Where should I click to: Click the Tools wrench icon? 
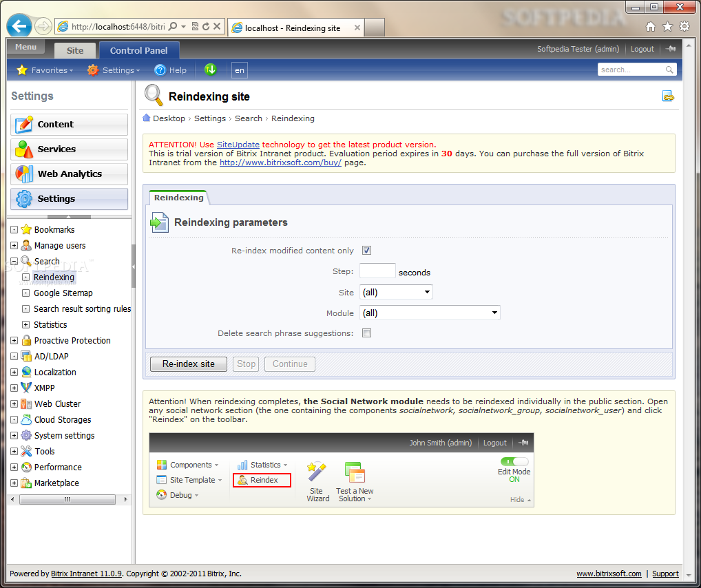[x=26, y=451]
